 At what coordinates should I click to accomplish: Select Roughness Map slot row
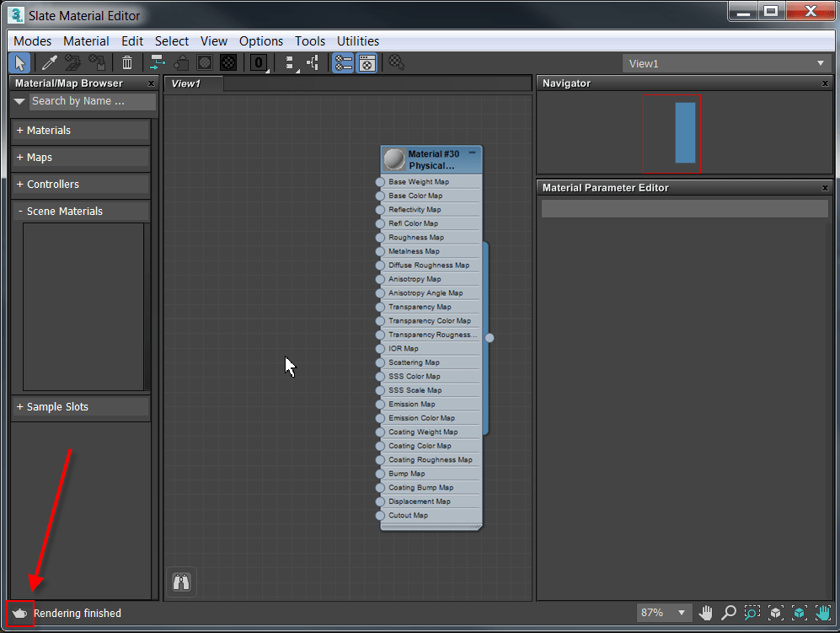[x=431, y=238]
